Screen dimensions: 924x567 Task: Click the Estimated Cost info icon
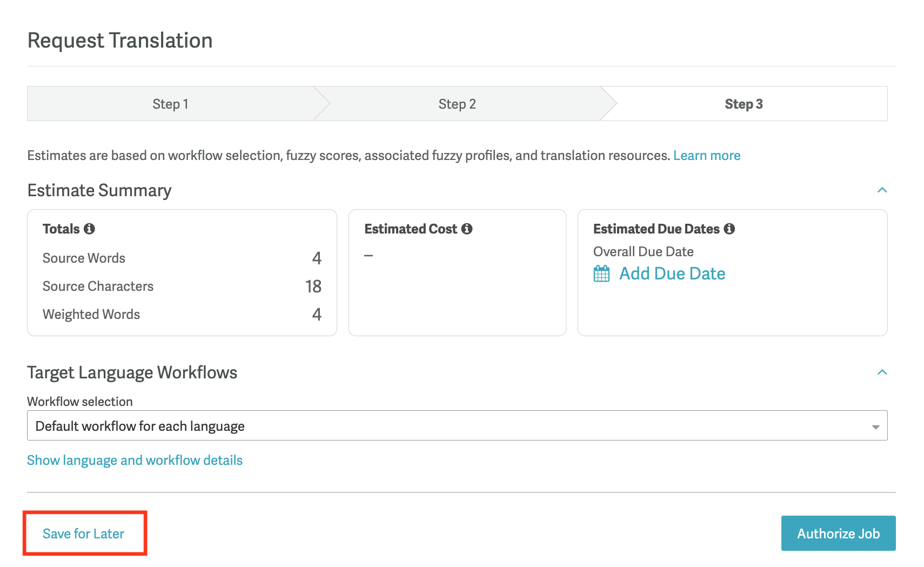[x=467, y=229]
